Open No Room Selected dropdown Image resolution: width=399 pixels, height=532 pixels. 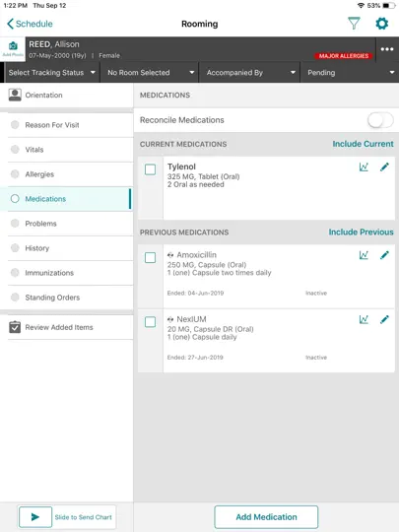tap(150, 72)
